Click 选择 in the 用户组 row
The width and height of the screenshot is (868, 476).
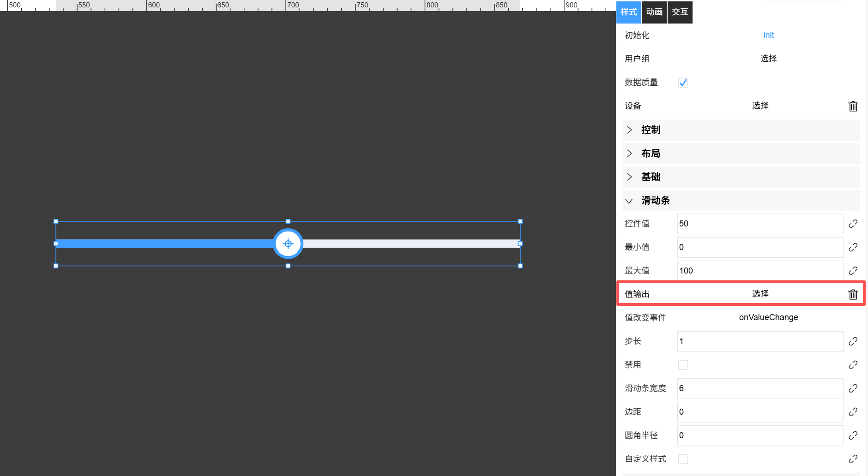tap(768, 59)
